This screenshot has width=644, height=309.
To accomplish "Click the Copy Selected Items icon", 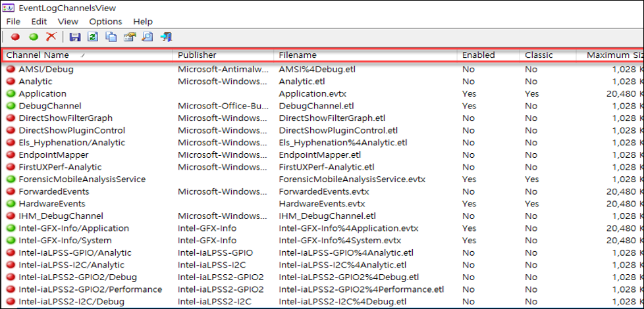I will tap(111, 37).
